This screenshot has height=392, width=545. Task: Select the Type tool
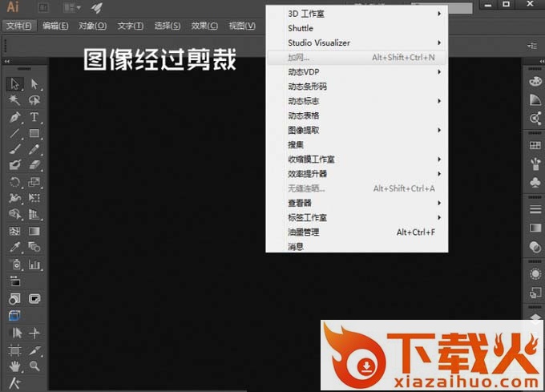coord(34,117)
